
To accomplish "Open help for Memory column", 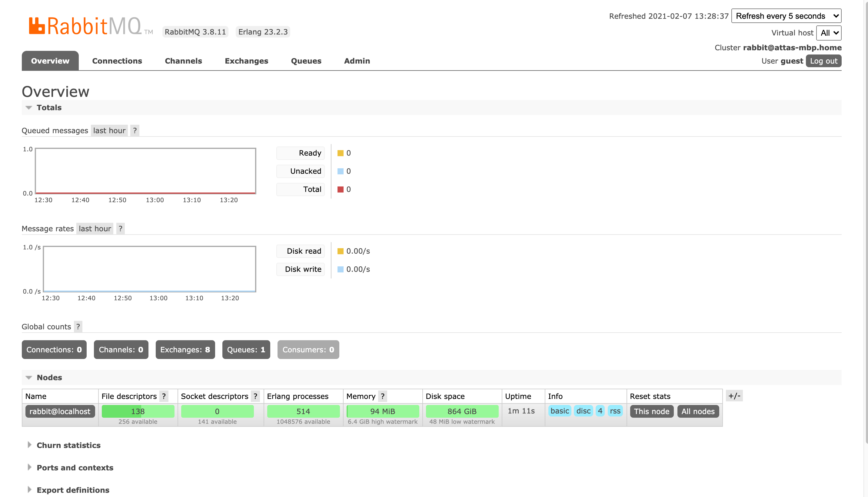I will pos(383,396).
